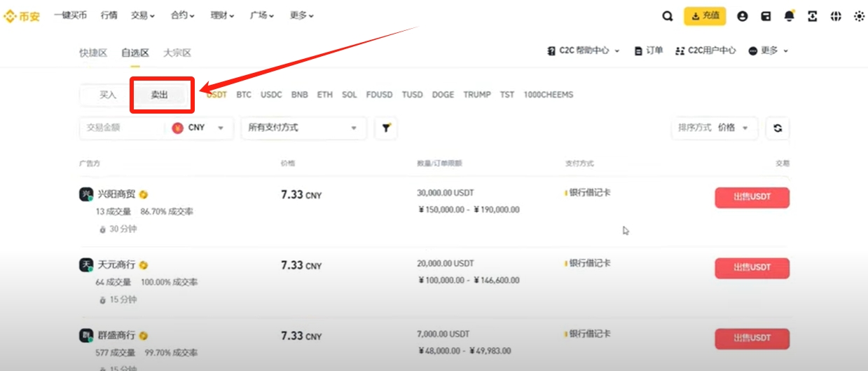Switch to the 大宗区 tab
This screenshot has height=371, width=868.
point(177,53)
